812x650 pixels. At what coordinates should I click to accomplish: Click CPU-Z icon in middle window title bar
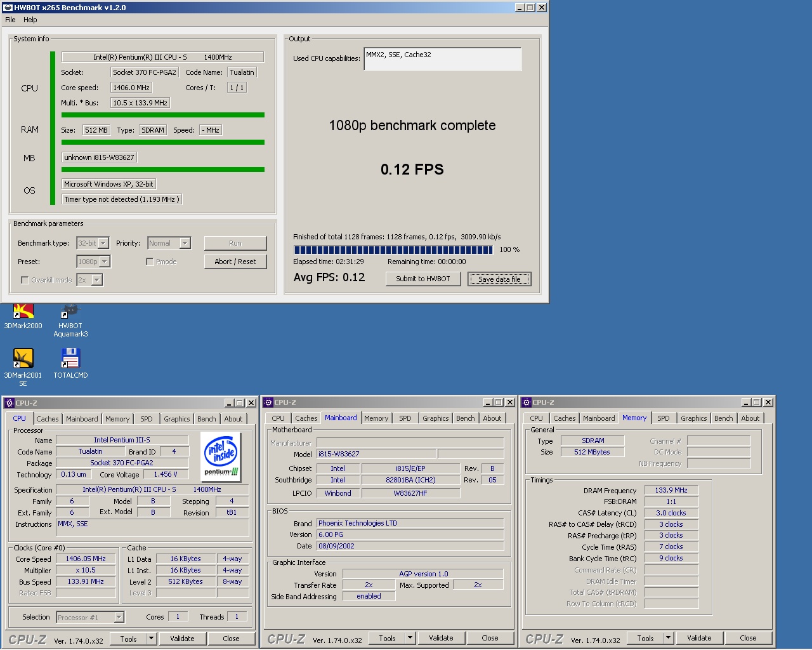[268, 402]
